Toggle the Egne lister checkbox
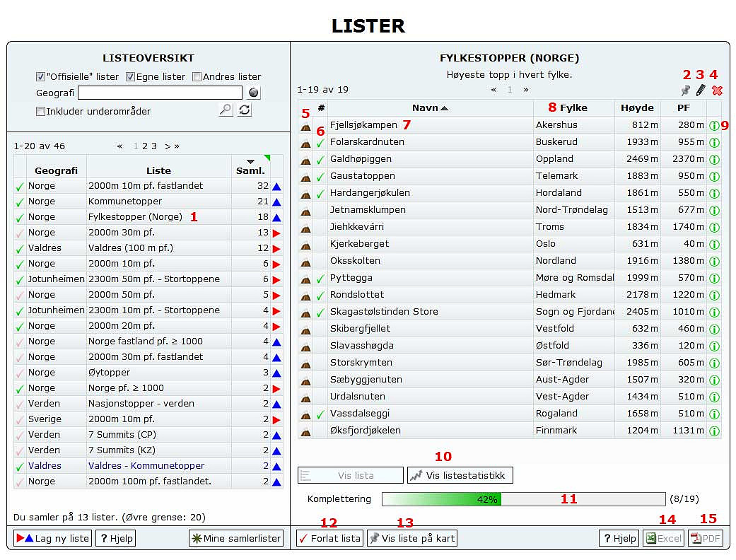 (130, 76)
